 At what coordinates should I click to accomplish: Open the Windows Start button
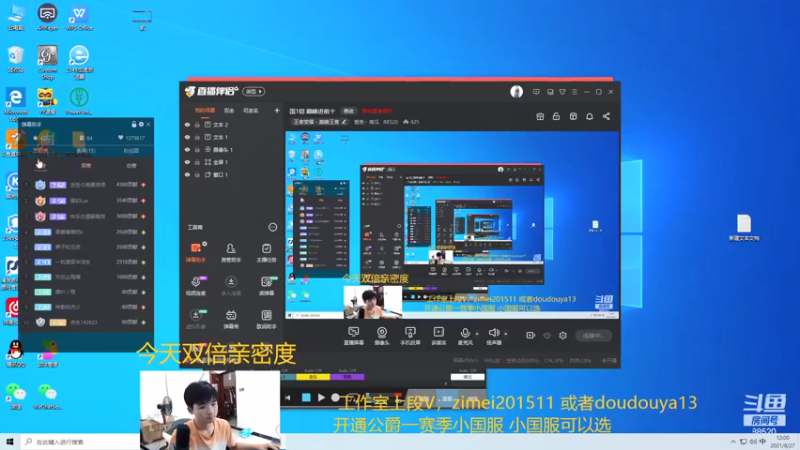[x=10, y=442]
